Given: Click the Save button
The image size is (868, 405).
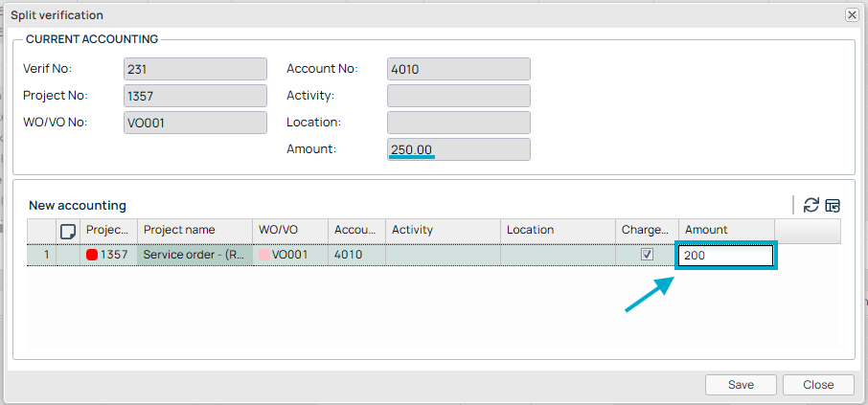Looking at the screenshot, I should click(x=741, y=385).
